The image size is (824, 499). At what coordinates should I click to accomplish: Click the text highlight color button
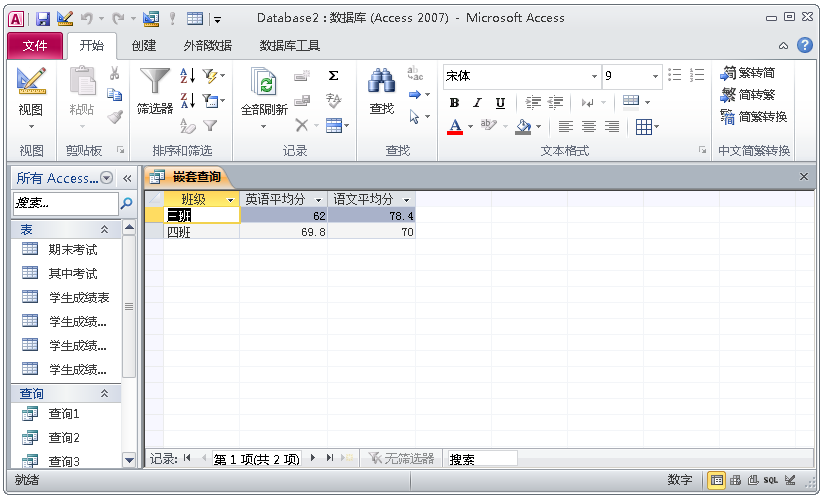[489, 126]
